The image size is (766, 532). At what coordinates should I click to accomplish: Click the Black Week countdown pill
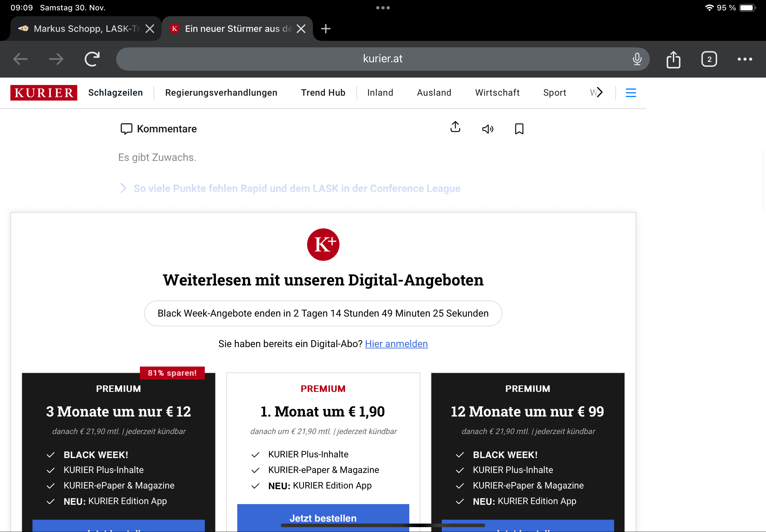click(x=323, y=313)
